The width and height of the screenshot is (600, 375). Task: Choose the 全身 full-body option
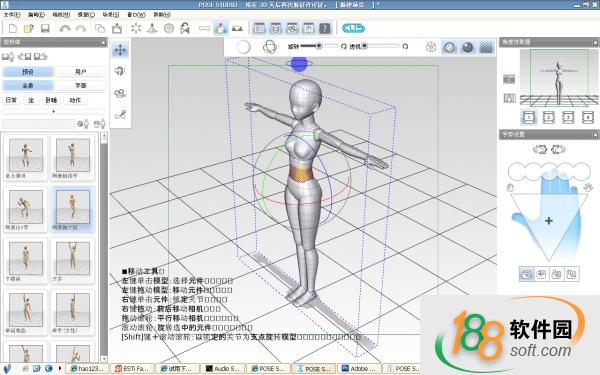(28, 85)
